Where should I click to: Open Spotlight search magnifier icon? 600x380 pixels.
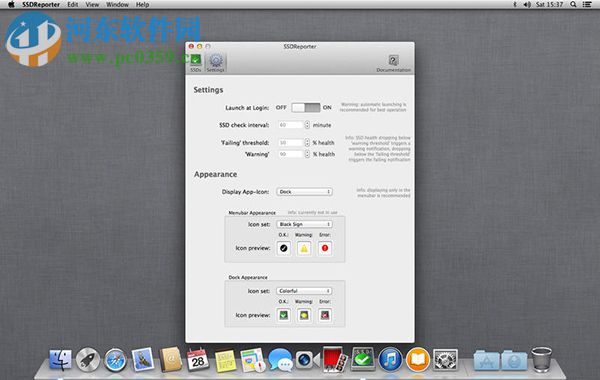573,5
